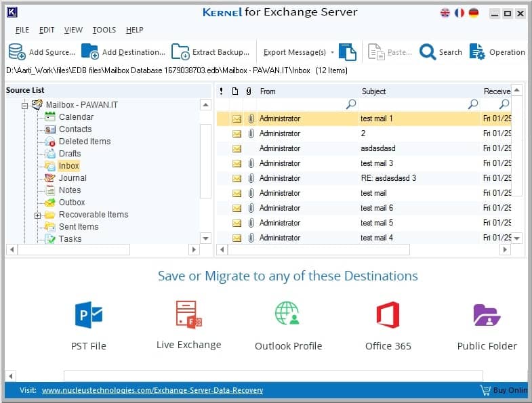Click the Received column header
Viewport: 532px width, 403px height.
pos(497,91)
